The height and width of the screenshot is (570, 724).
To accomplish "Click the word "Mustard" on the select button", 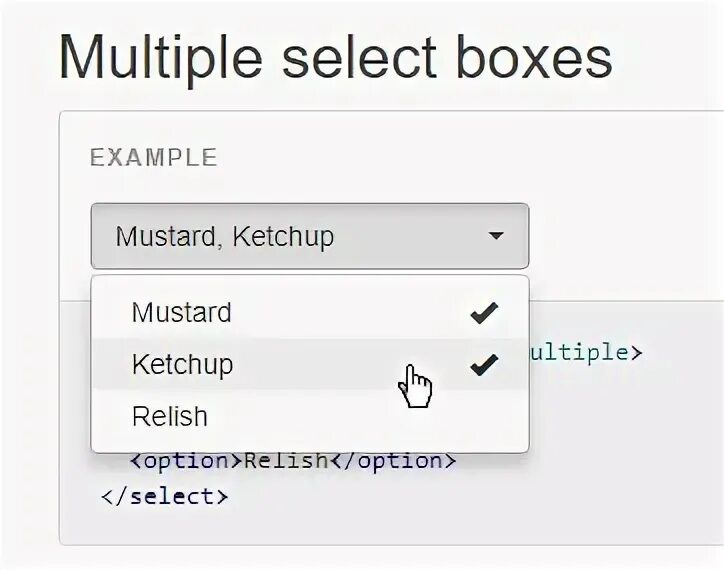I will pyautogui.click(x=164, y=237).
